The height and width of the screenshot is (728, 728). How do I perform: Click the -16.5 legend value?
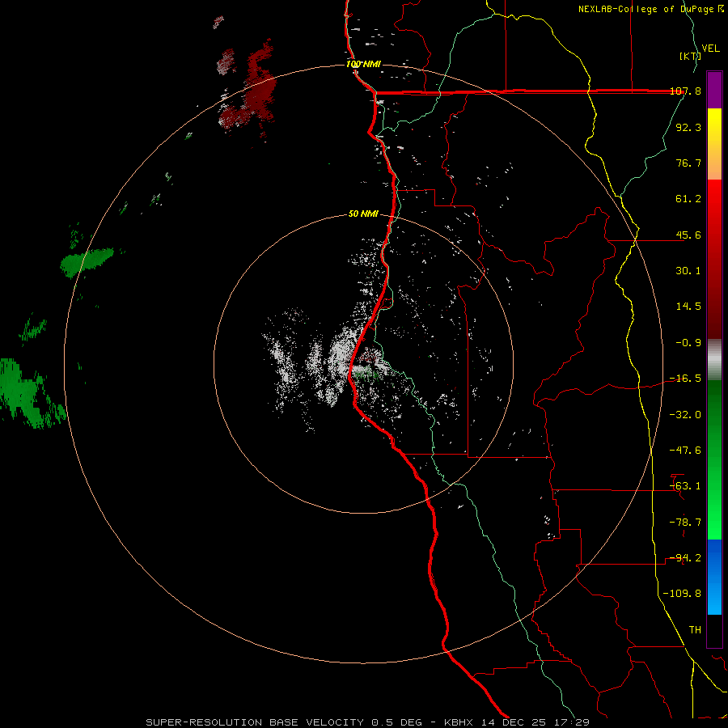point(686,379)
